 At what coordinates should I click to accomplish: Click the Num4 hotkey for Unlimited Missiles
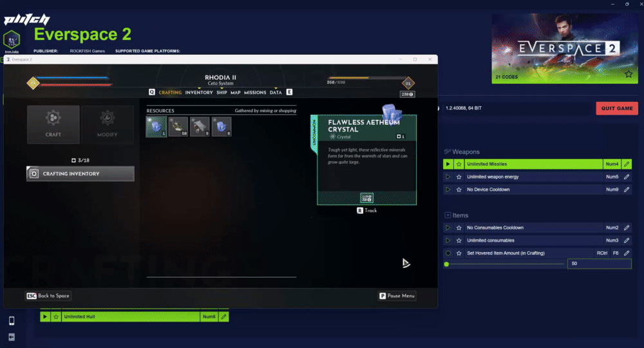pos(612,164)
